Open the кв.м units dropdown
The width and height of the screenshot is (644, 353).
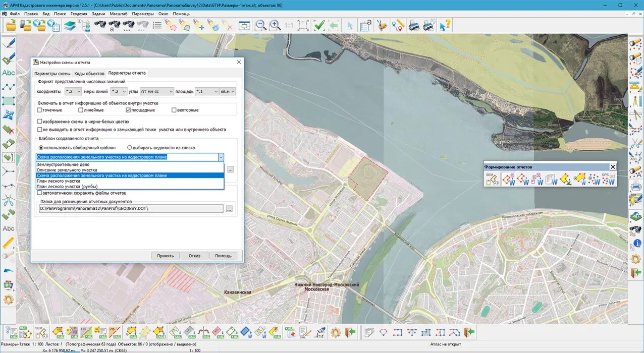point(228,92)
